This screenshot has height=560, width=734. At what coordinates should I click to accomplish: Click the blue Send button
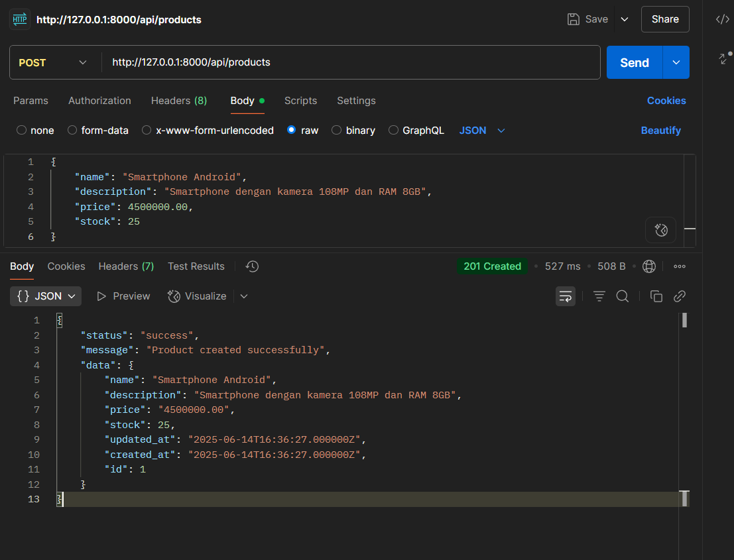[634, 62]
